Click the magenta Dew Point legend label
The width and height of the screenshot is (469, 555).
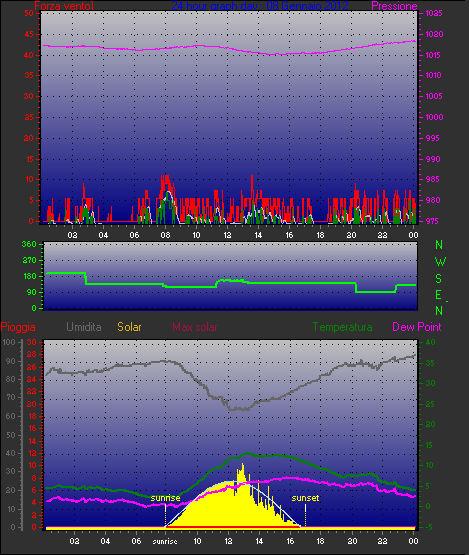click(x=417, y=327)
